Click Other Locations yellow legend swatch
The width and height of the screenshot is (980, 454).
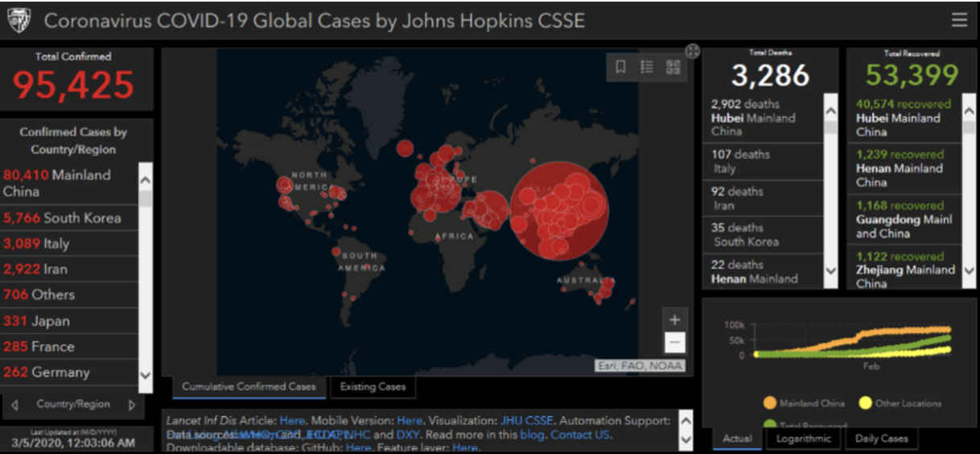(866, 403)
